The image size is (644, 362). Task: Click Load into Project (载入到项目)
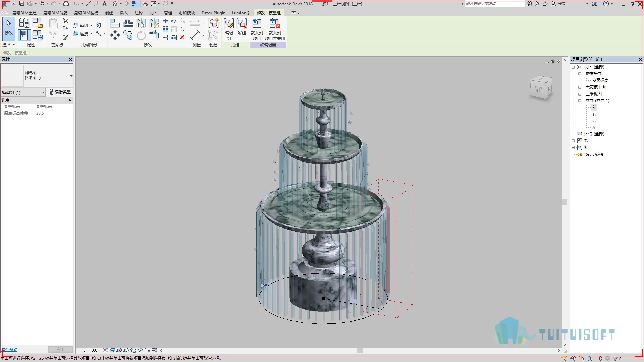[257, 29]
